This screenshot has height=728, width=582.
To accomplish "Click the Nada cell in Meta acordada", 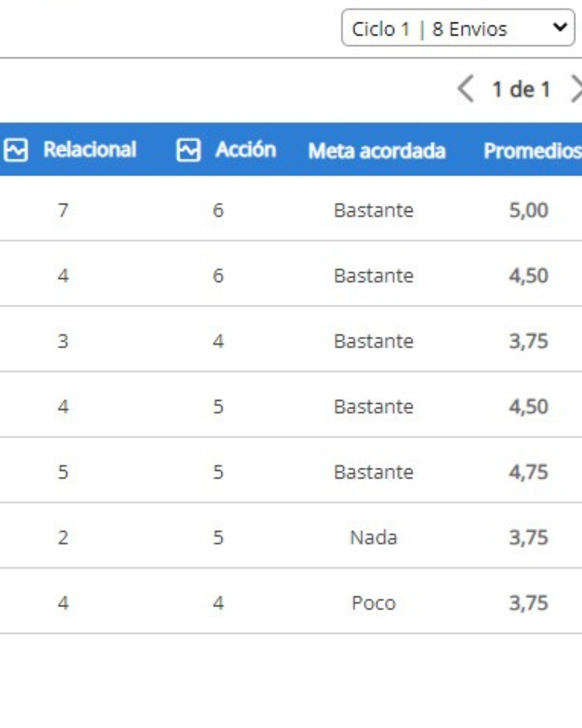I will click(x=373, y=537).
